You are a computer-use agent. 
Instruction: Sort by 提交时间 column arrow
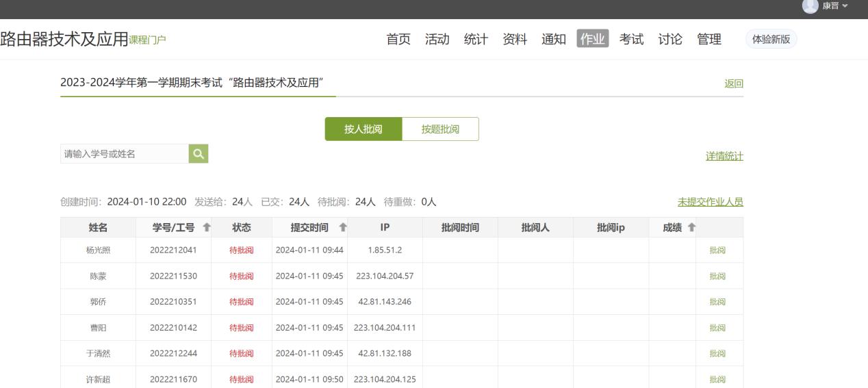coord(343,228)
